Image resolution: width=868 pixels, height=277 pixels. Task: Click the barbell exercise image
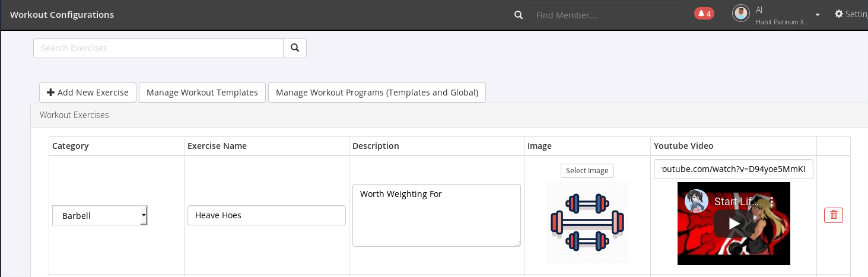[587, 222]
